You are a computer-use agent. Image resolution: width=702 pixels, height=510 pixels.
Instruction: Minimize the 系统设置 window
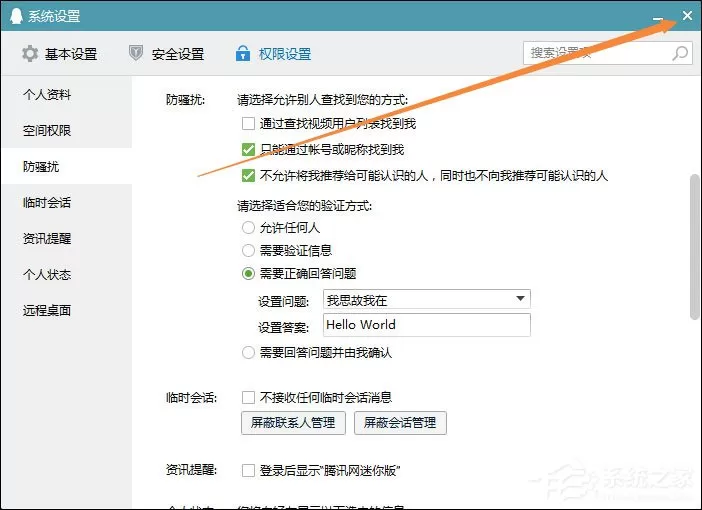(x=658, y=18)
